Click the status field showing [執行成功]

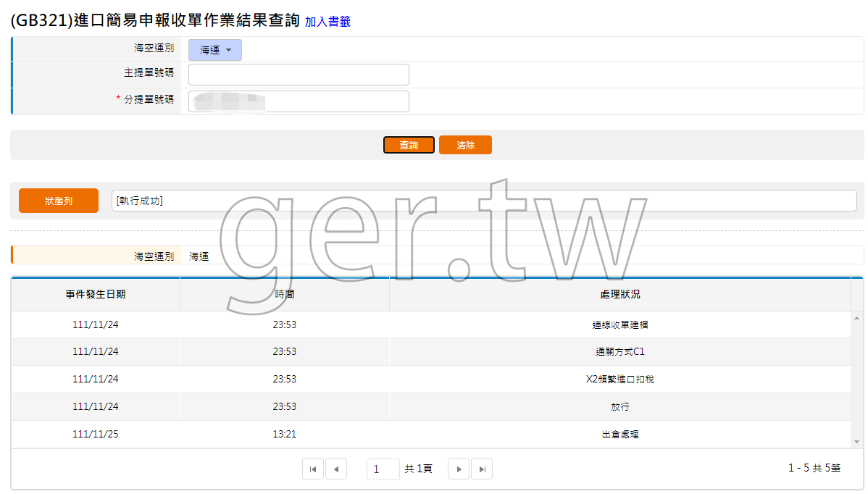click(484, 201)
